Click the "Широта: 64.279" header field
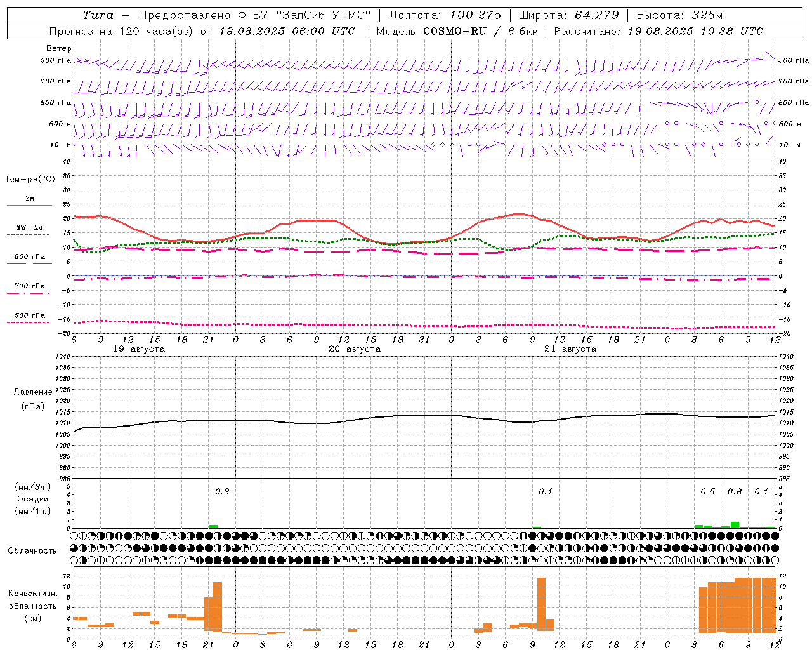 [x=568, y=15]
